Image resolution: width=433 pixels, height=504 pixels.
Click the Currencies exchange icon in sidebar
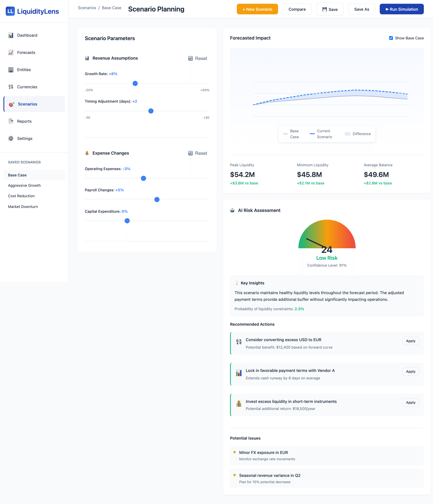click(11, 87)
